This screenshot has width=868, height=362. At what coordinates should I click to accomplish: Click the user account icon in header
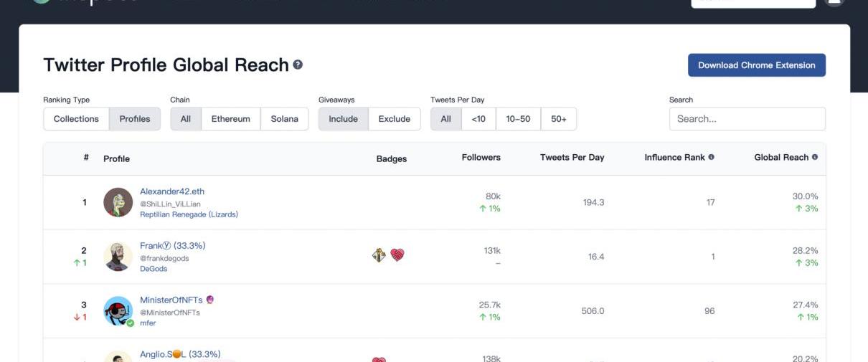(834, 1)
